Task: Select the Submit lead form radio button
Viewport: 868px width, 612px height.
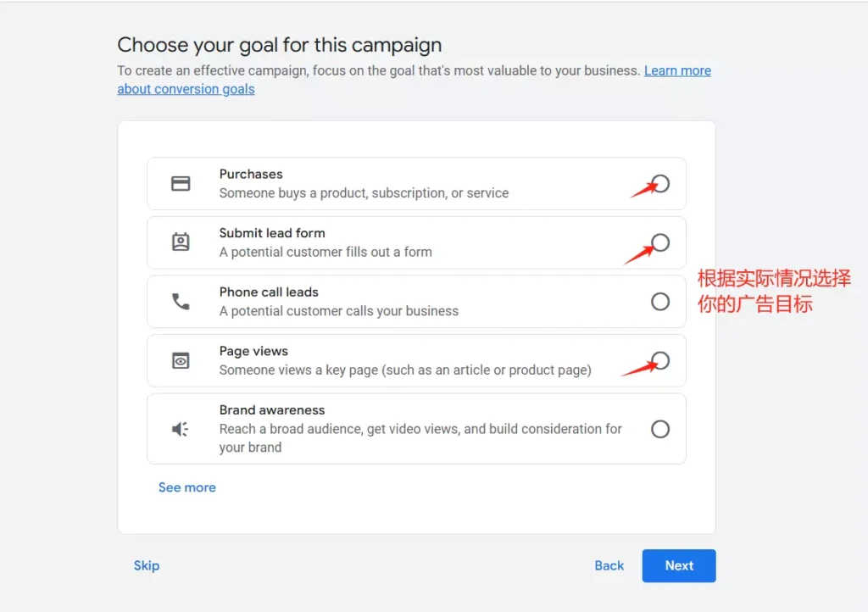Action: (x=660, y=242)
